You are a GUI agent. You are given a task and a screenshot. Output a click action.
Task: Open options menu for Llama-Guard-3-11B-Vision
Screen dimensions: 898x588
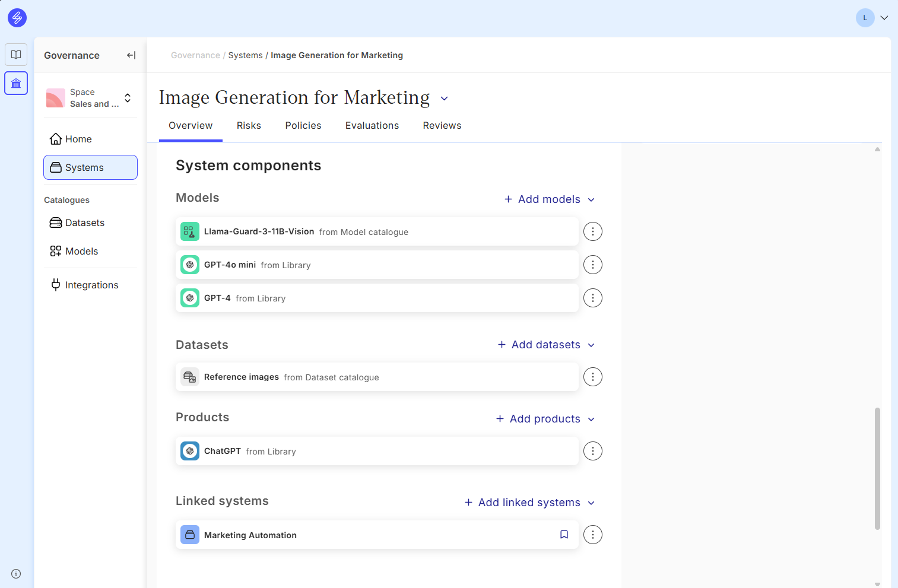[x=592, y=231]
